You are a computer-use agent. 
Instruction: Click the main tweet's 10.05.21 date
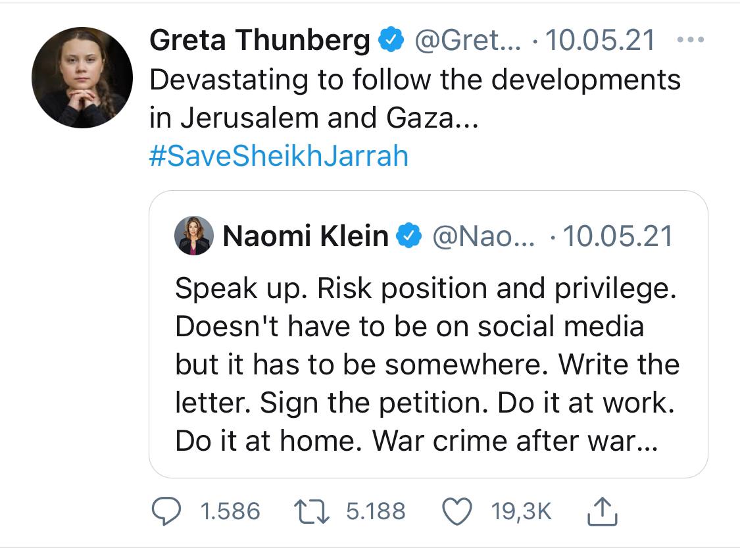pos(600,39)
